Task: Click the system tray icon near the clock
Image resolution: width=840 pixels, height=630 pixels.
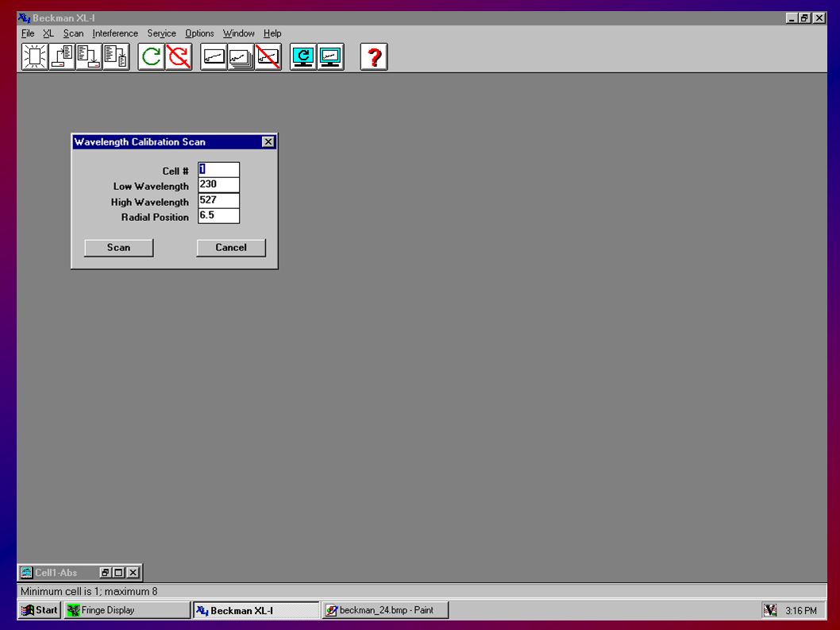Action: (770, 610)
